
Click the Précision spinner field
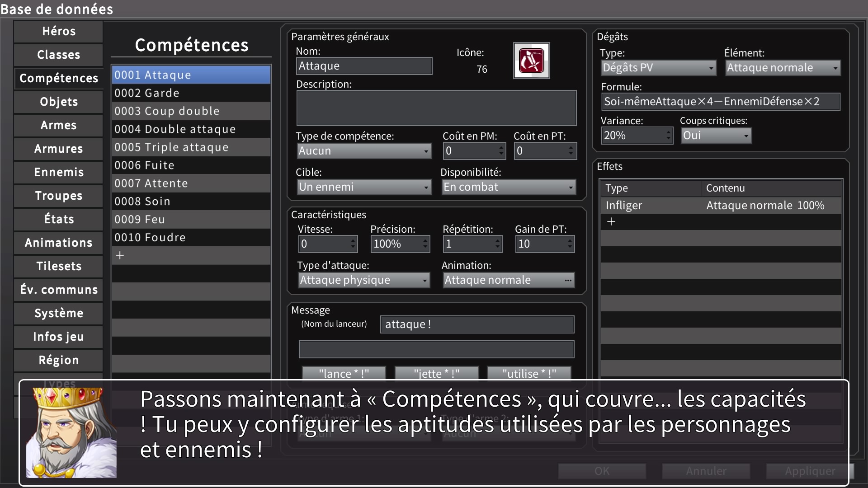pyautogui.click(x=400, y=244)
